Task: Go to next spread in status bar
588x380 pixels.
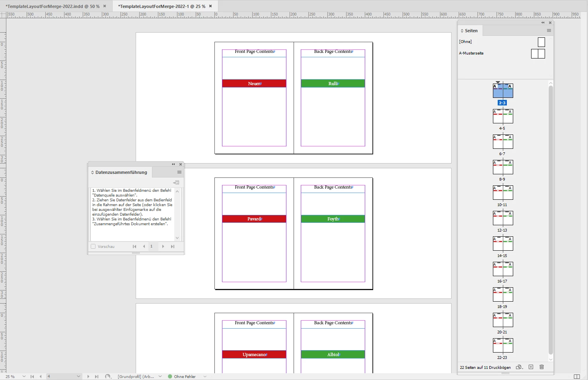Action: [88, 376]
